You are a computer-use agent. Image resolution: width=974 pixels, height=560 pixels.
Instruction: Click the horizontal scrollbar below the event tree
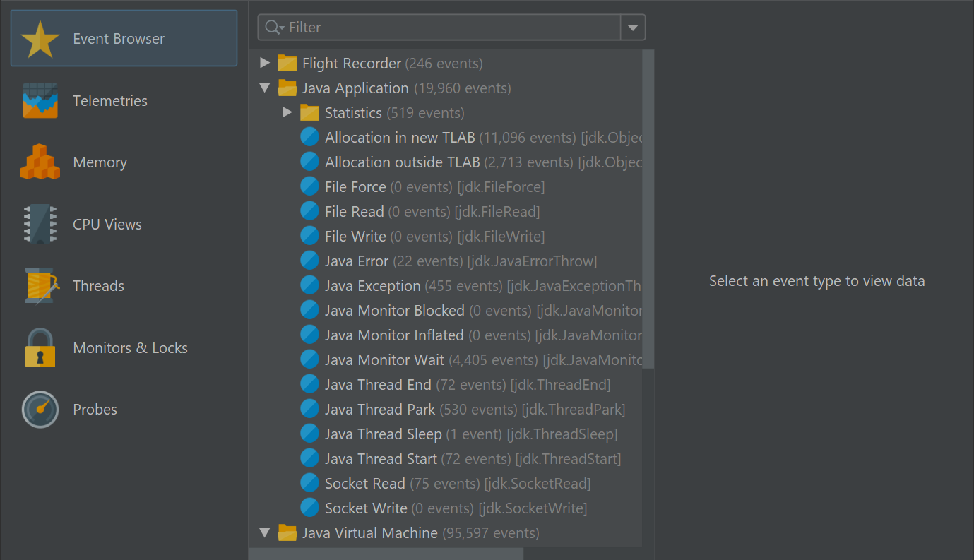tap(386, 554)
